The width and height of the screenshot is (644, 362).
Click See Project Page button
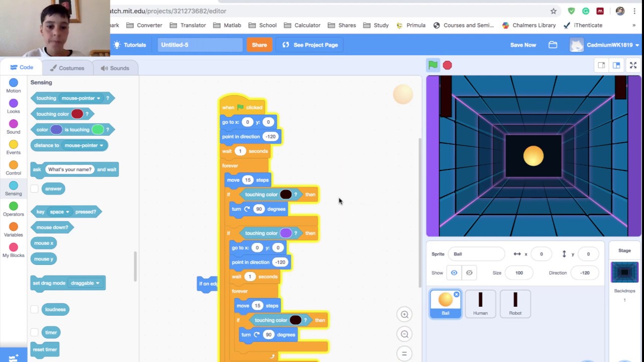[x=310, y=45]
